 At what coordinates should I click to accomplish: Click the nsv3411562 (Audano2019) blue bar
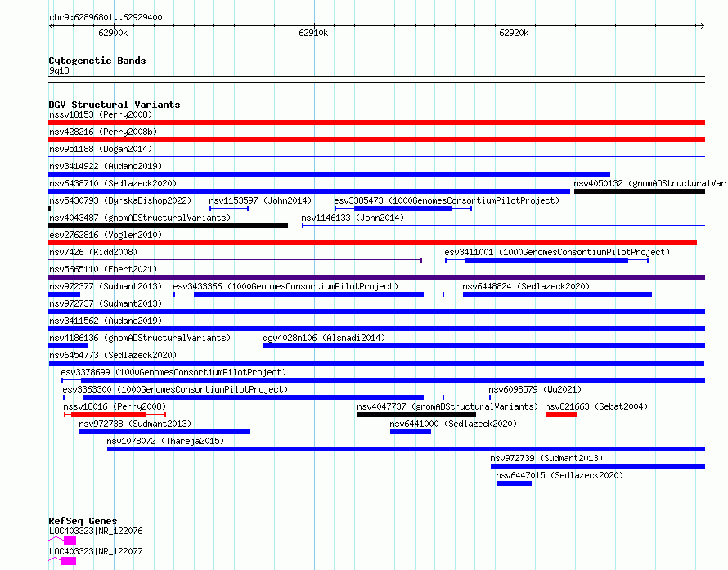(x=376, y=329)
